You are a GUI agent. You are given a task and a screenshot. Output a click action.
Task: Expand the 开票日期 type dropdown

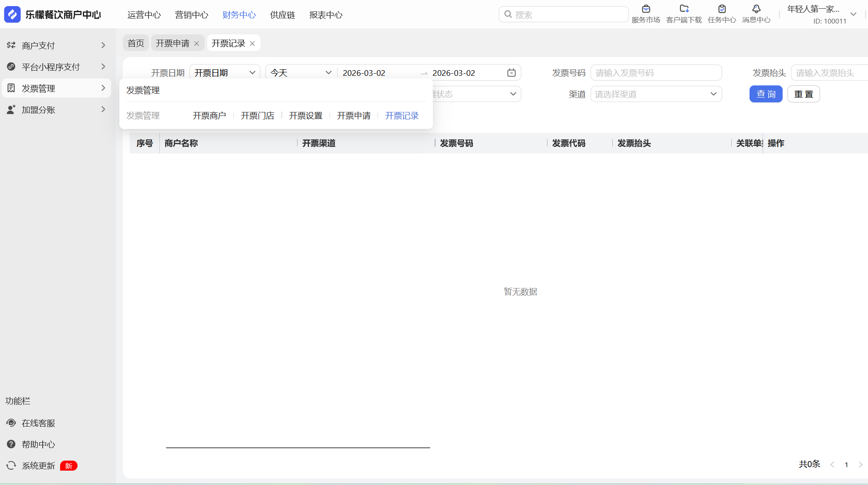[x=225, y=73]
